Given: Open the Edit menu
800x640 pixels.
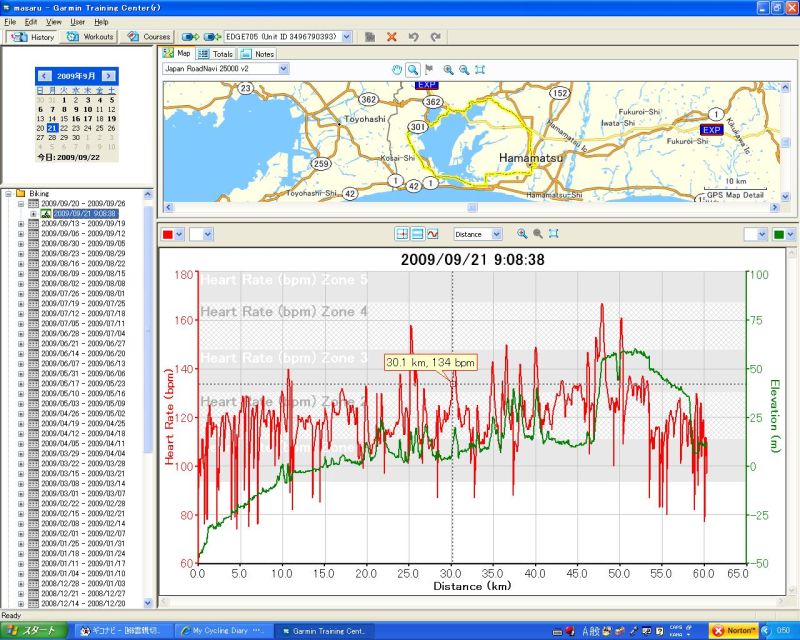Looking at the screenshot, I should 31,22.
